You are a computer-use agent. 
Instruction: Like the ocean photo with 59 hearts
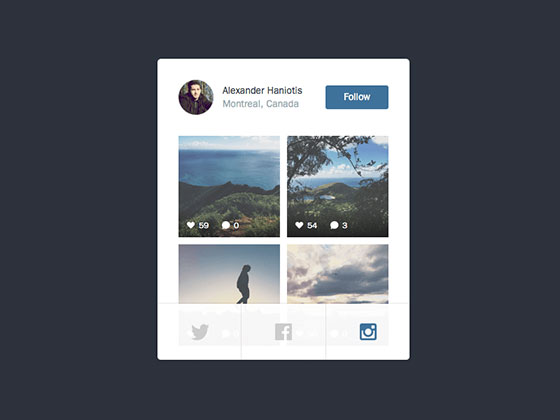pos(191,225)
